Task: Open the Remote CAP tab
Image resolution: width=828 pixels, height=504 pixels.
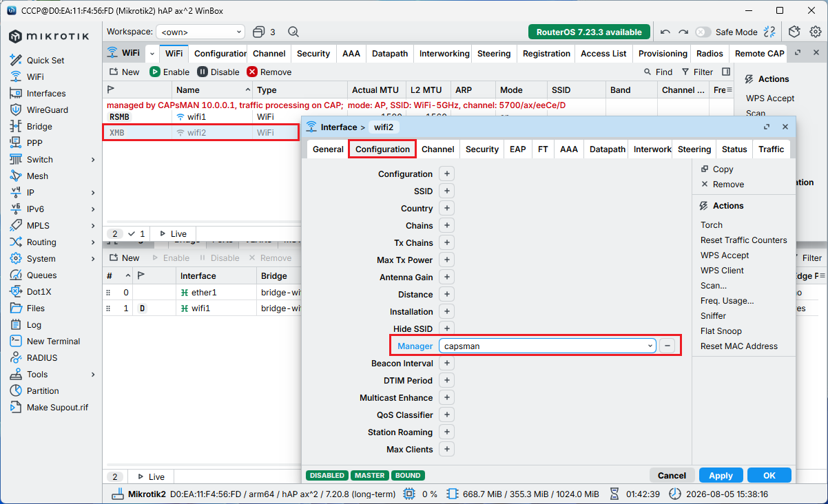Action: 759,53
